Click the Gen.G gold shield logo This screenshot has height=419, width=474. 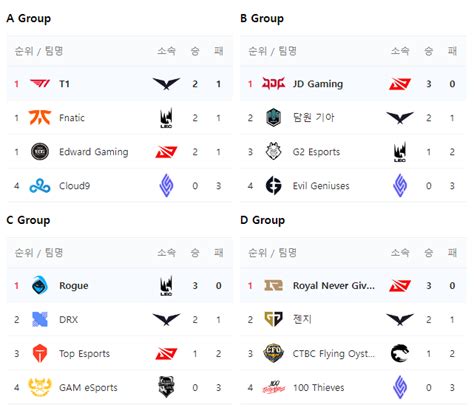coord(273,319)
